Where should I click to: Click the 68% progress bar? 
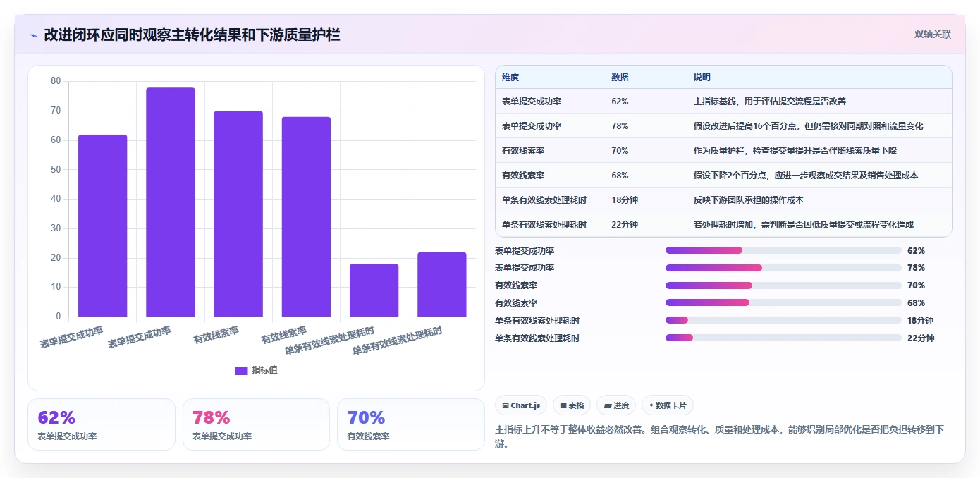coord(783,303)
